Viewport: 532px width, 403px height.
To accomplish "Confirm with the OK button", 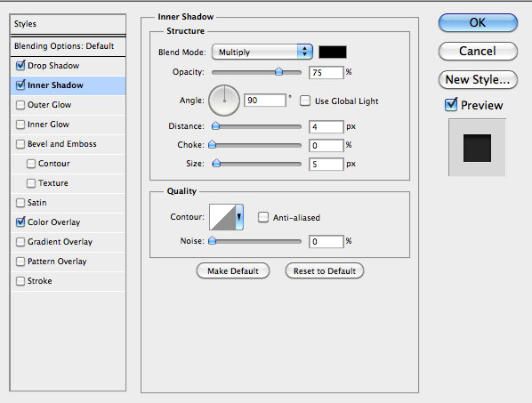I will [478, 23].
